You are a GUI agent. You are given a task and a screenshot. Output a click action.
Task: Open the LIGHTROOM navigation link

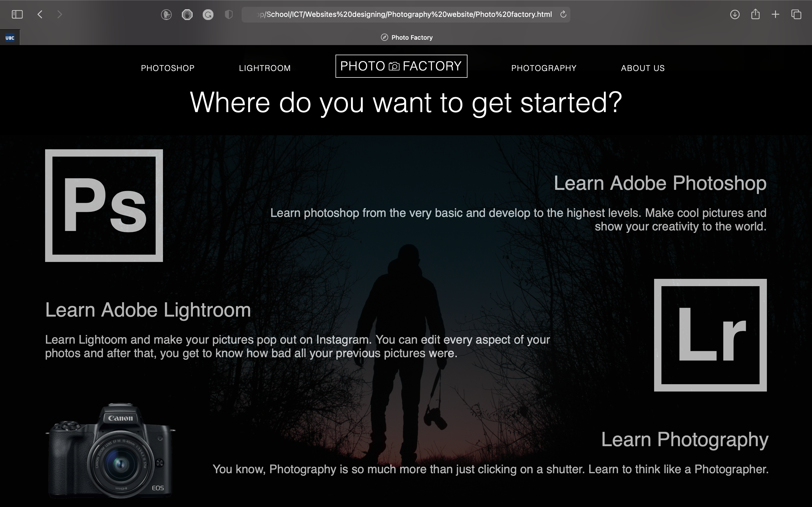[x=265, y=68]
